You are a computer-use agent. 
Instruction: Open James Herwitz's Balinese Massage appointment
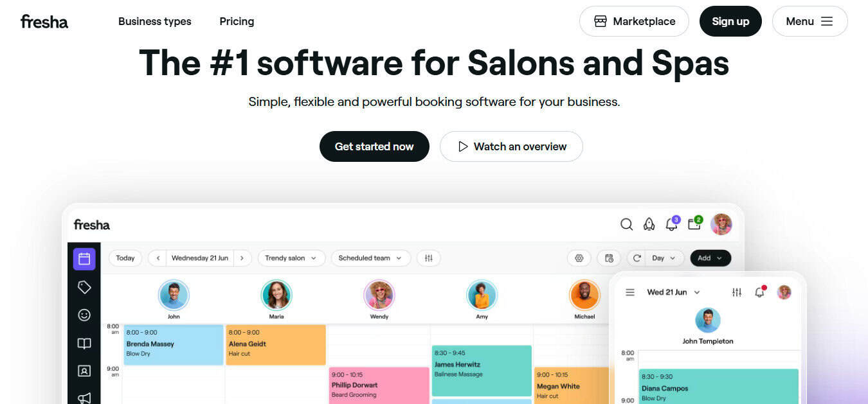(x=482, y=371)
